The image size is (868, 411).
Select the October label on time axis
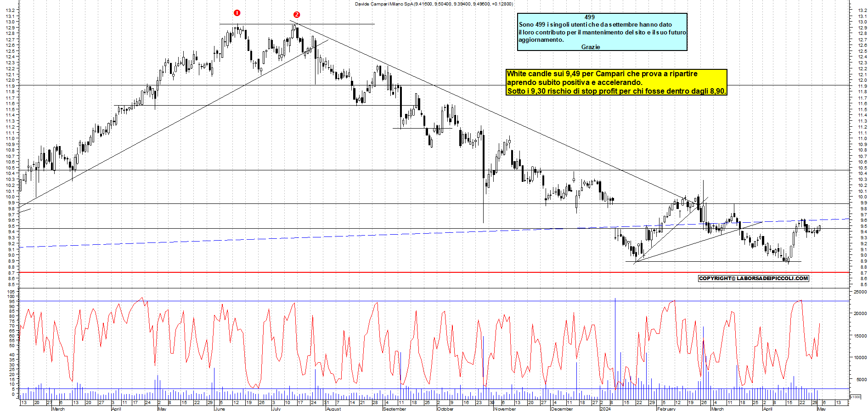(445, 409)
